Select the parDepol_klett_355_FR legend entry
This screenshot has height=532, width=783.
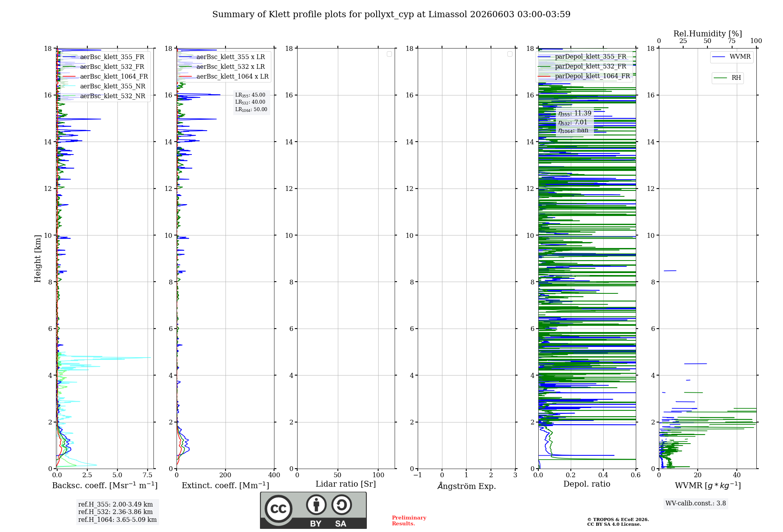[583, 57]
